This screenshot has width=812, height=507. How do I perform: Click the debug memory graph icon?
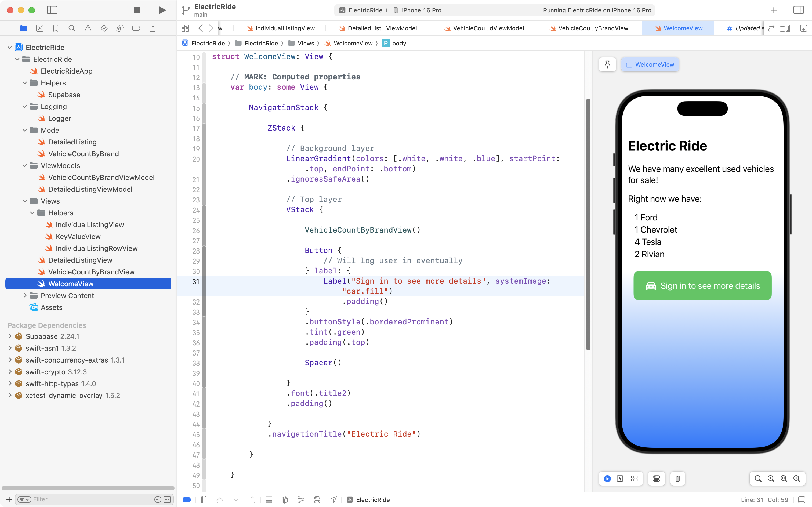[x=301, y=500]
